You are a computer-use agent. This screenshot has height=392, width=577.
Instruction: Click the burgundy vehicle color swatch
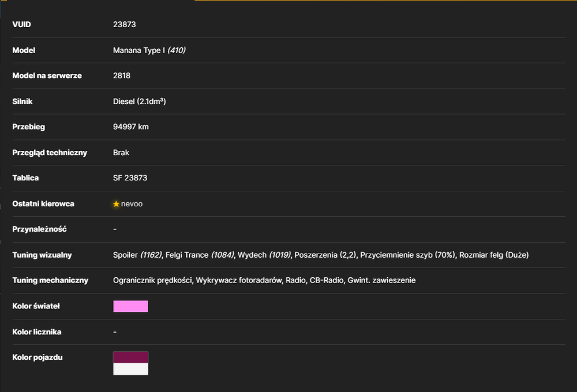pyautogui.click(x=130, y=357)
